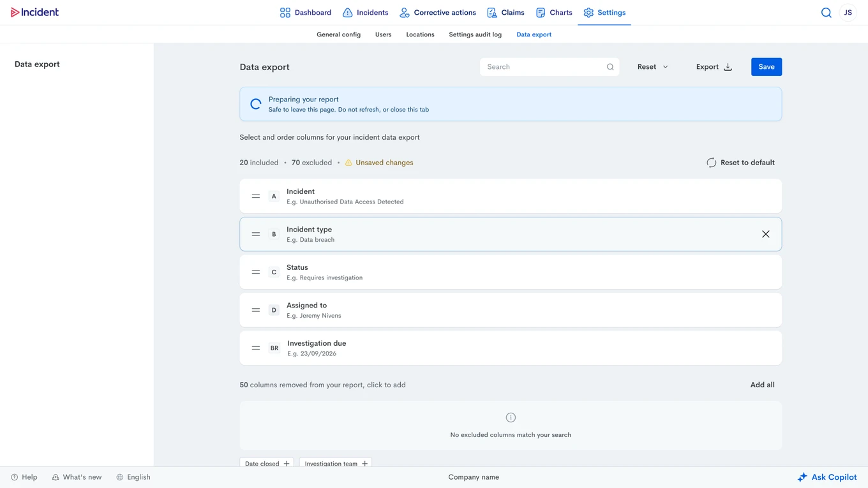
Task: Open the Charts section
Action: pyautogui.click(x=554, y=13)
